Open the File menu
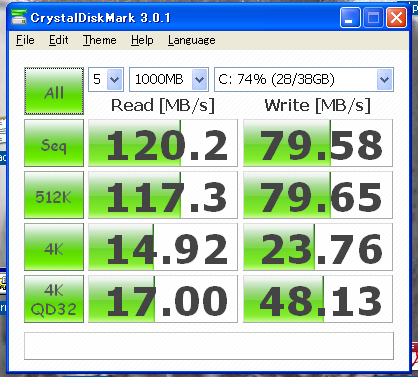Image resolution: width=418 pixels, height=377 pixels. (25, 40)
